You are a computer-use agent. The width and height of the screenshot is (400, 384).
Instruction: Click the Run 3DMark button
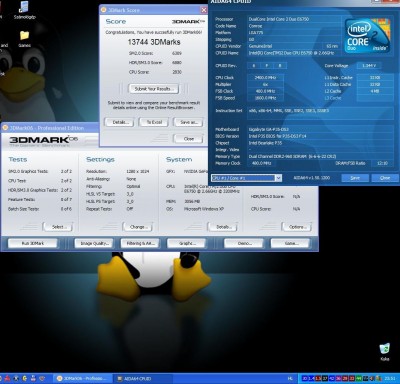click(33, 243)
